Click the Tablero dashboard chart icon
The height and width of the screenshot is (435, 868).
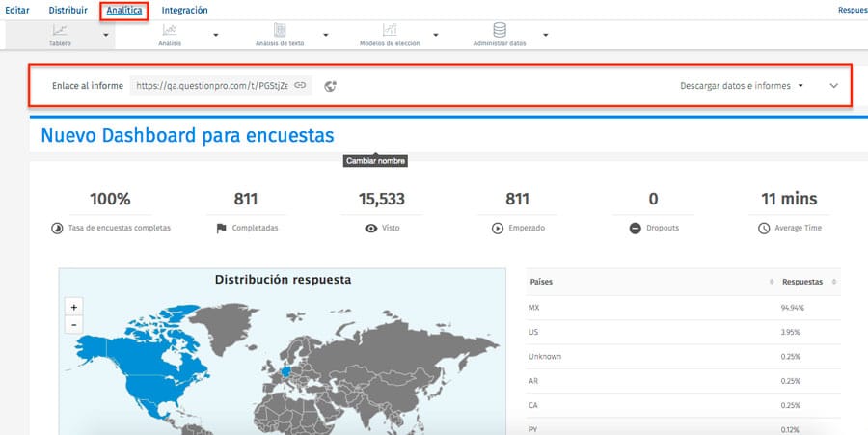[x=60, y=31]
